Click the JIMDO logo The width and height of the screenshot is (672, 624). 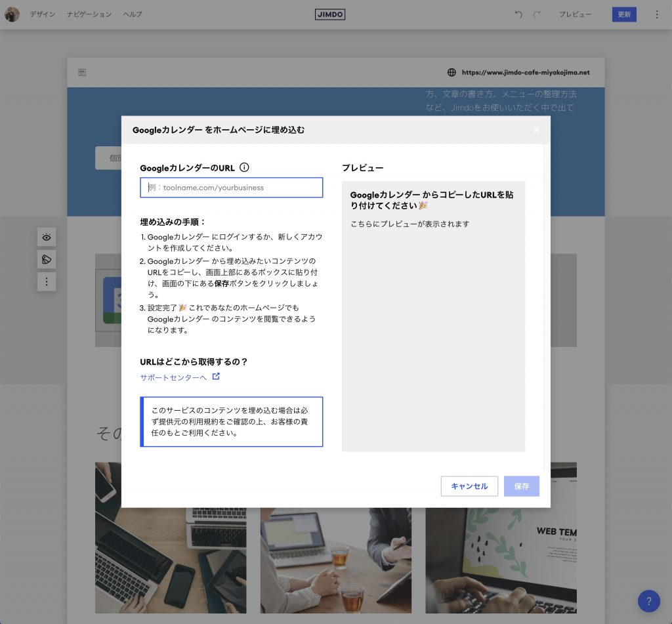pyautogui.click(x=330, y=14)
